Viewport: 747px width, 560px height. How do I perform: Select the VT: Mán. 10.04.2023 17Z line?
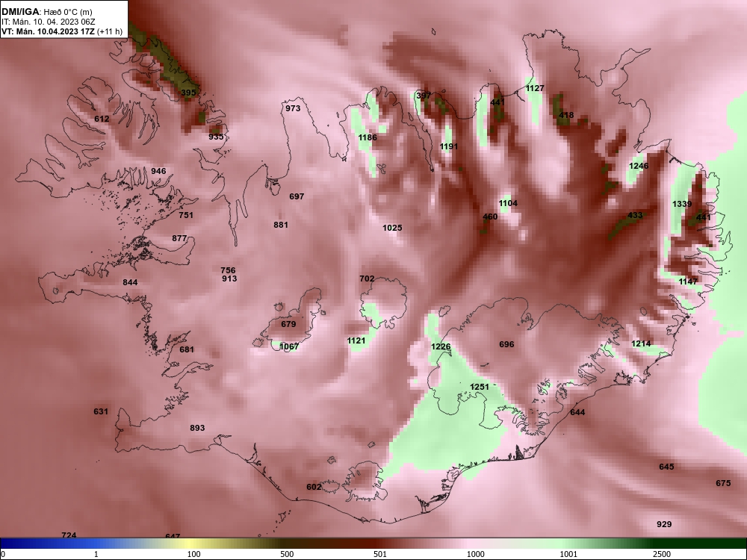pyautogui.click(x=62, y=32)
